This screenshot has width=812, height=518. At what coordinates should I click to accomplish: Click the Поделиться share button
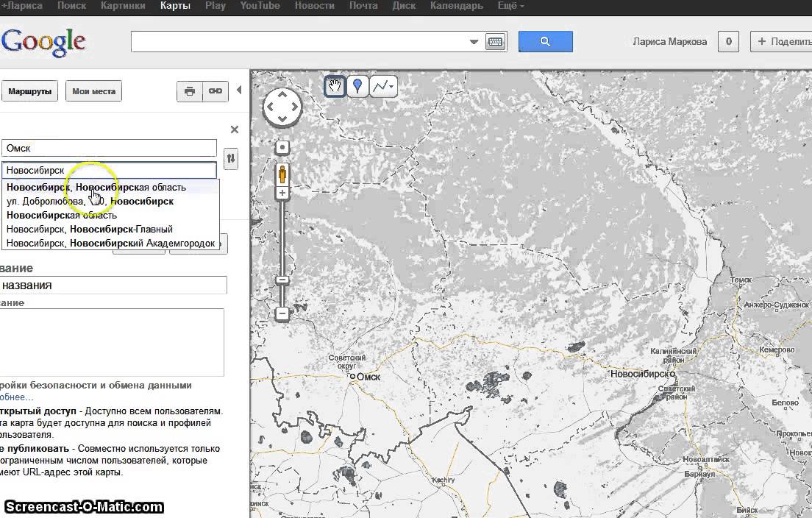pyautogui.click(x=781, y=41)
